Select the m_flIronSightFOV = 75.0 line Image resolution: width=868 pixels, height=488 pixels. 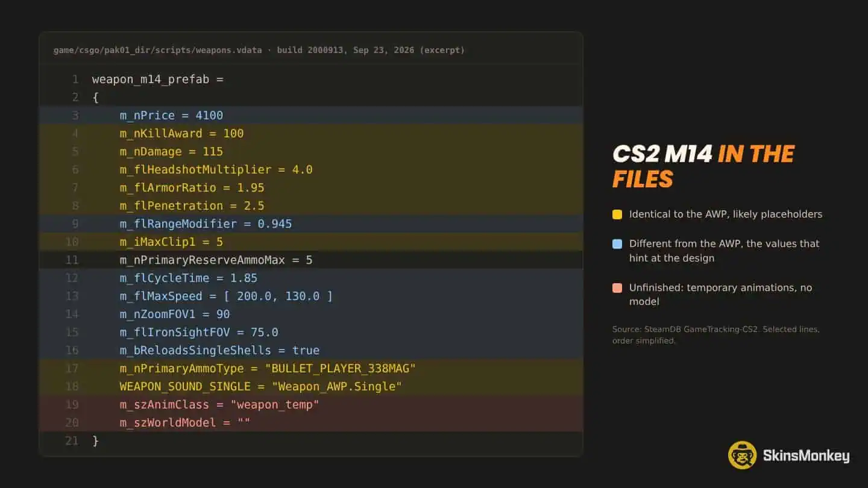[x=311, y=333]
